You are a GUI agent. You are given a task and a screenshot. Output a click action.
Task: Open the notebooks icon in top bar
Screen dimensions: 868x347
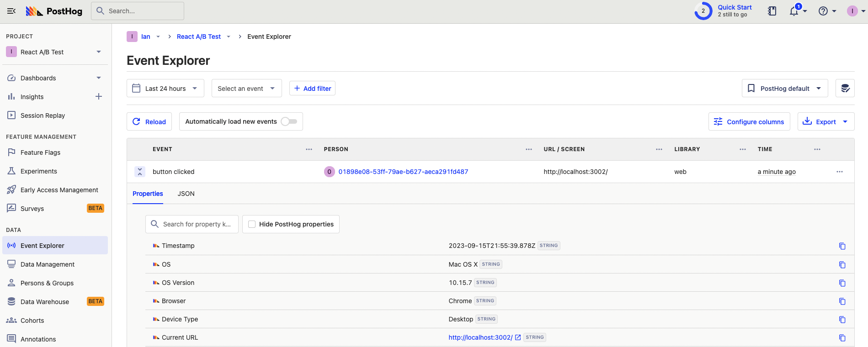[772, 11]
